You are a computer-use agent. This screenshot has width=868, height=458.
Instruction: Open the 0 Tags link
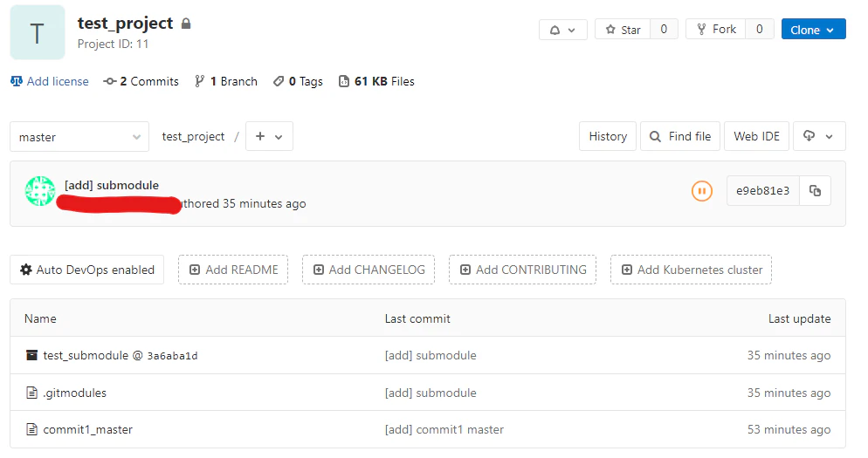pyautogui.click(x=306, y=81)
